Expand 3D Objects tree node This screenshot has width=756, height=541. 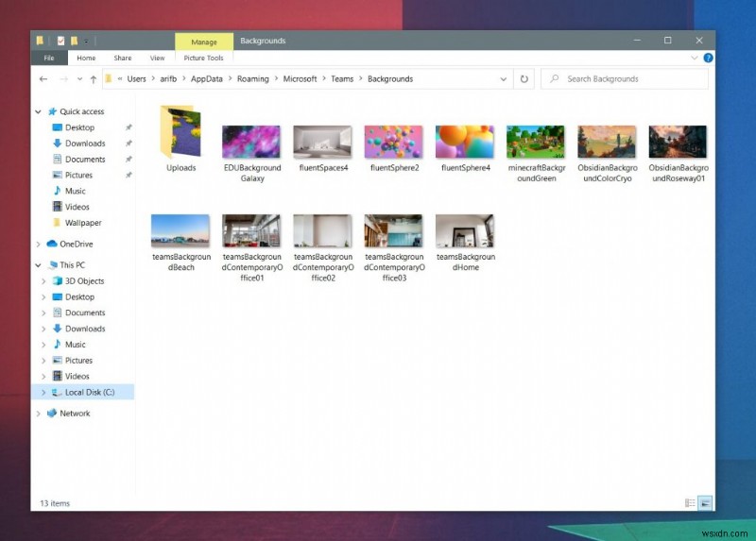(x=43, y=281)
